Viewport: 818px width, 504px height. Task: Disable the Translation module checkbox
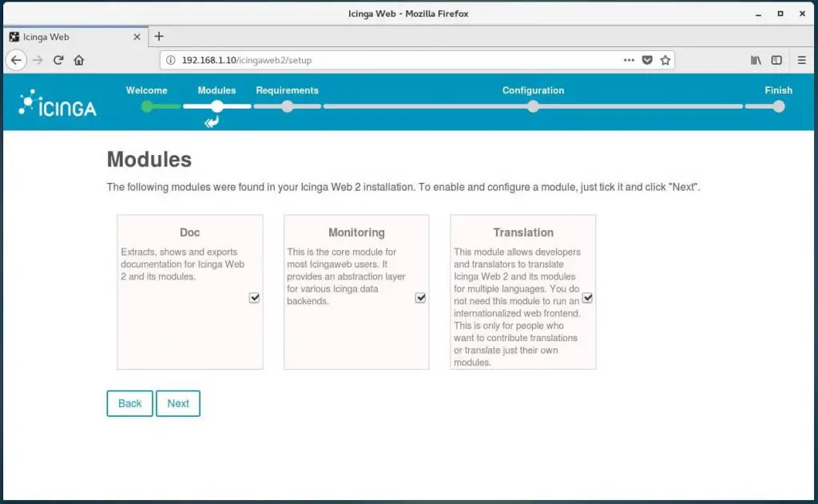point(587,298)
